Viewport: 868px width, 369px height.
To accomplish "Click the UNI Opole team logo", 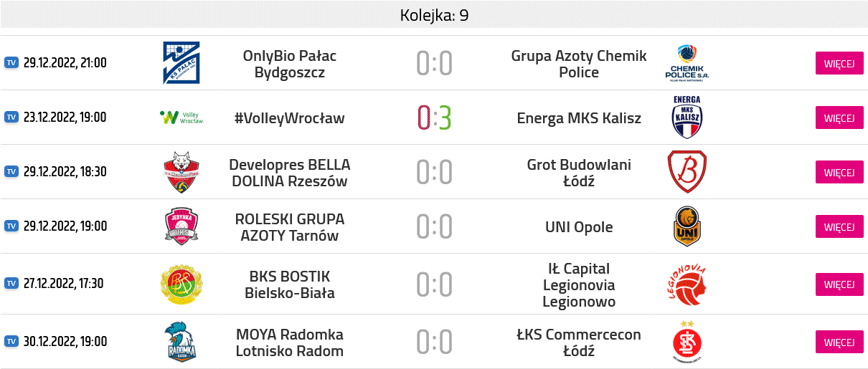I will (x=687, y=226).
